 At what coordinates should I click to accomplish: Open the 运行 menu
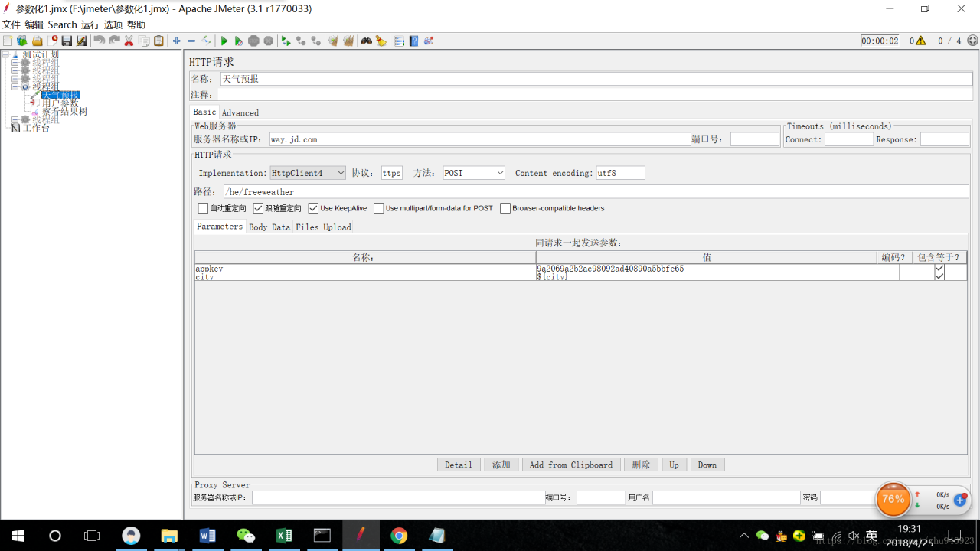[90, 24]
